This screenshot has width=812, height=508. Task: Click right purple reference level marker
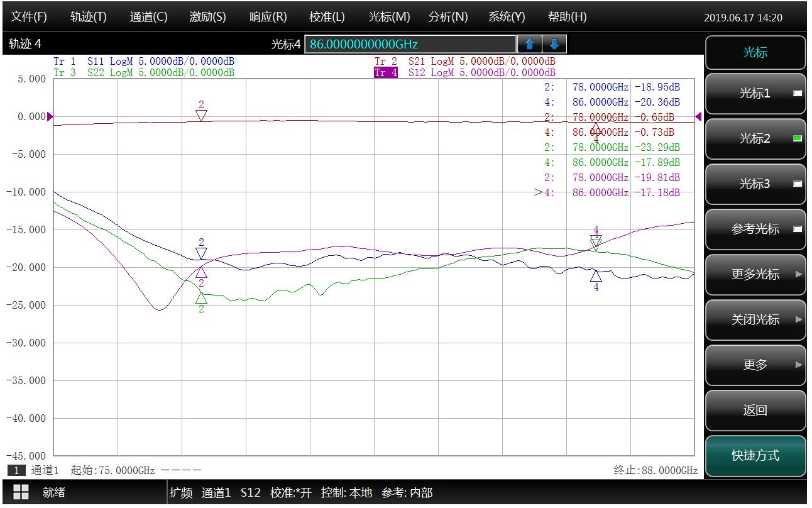pyautogui.click(x=698, y=116)
